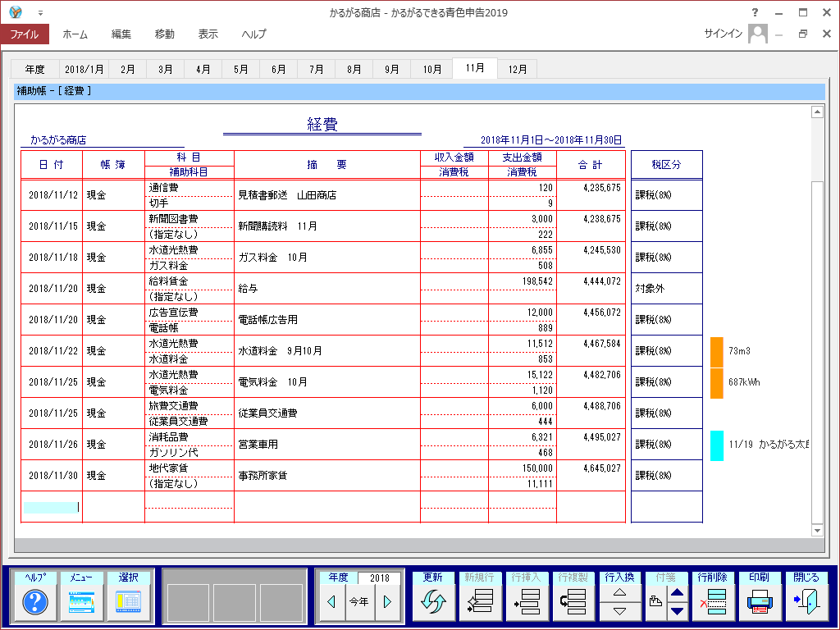
Task: Open the 表示 menu
Action: tap(208, 34)
